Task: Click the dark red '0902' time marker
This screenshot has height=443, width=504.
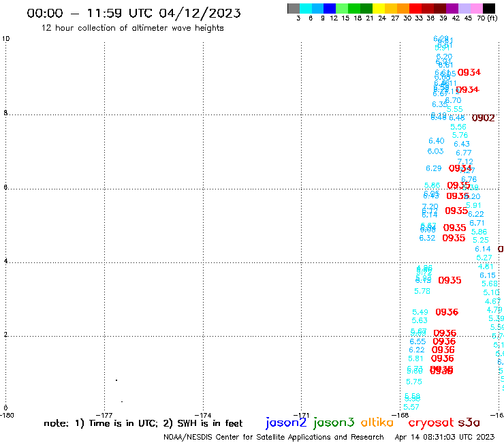Action: coord(483,118)
